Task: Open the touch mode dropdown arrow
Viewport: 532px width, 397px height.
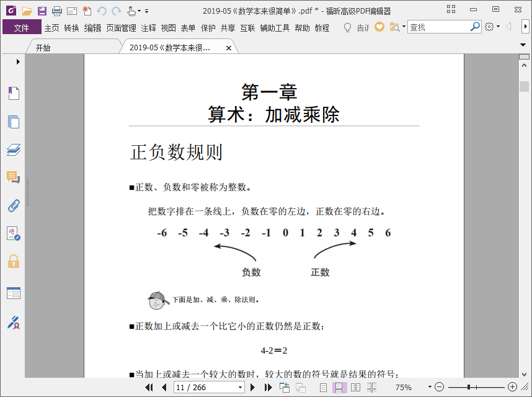Action: point(139,11)
